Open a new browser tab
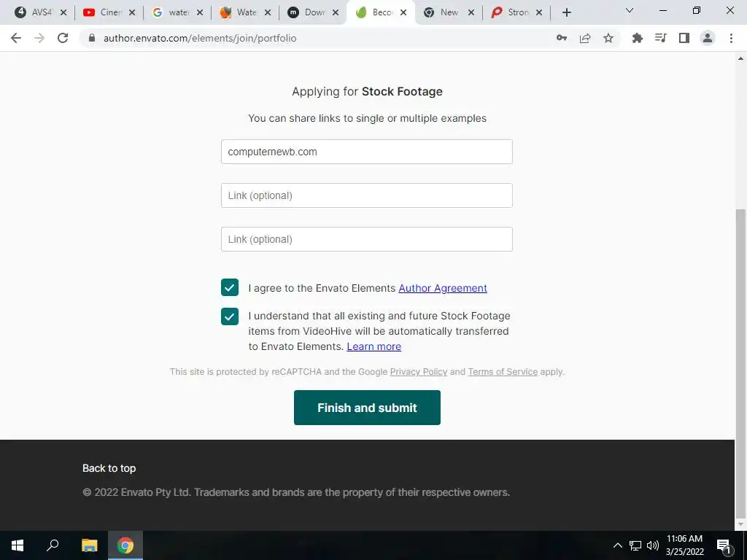Image resolution: width=747 pixels, height=560 pixels. point(566,12)
